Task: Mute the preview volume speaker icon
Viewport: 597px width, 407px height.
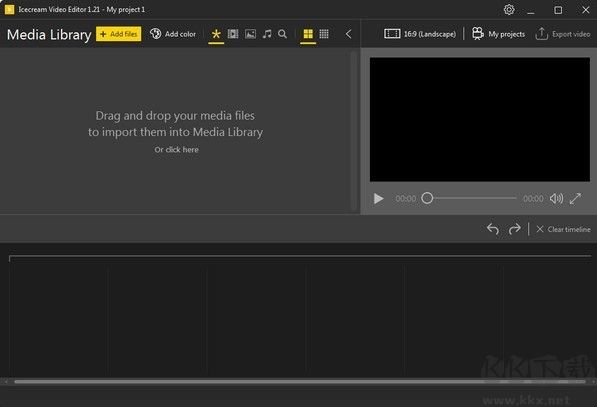Action: [x=556, y=198]
